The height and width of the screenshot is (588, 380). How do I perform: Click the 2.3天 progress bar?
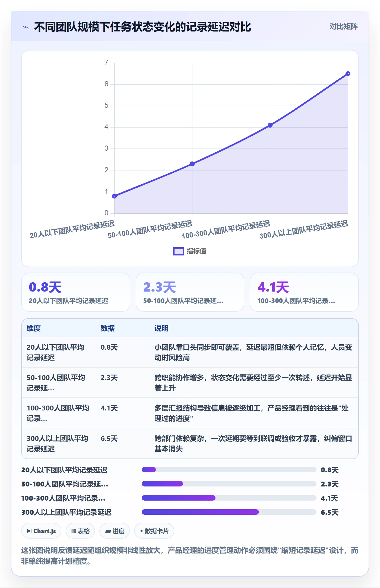229,484
